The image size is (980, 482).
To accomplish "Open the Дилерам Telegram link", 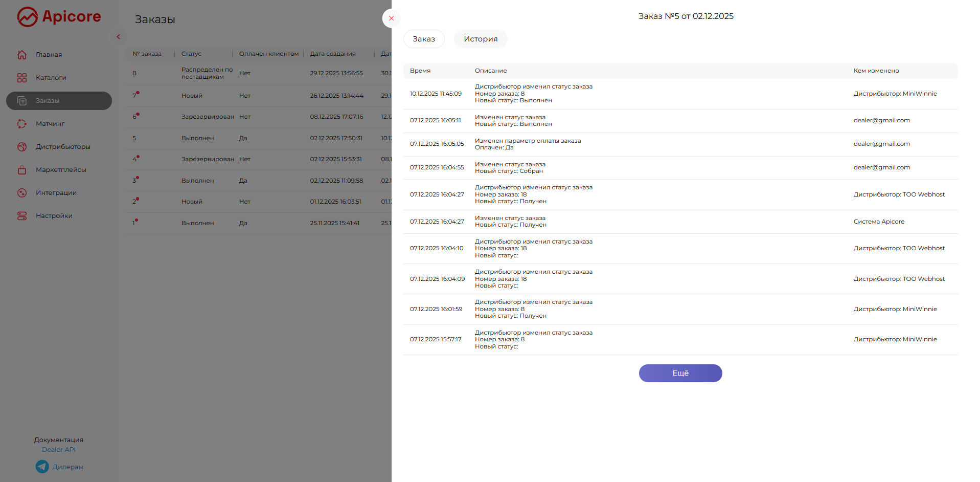I will (x=68, y=467).
